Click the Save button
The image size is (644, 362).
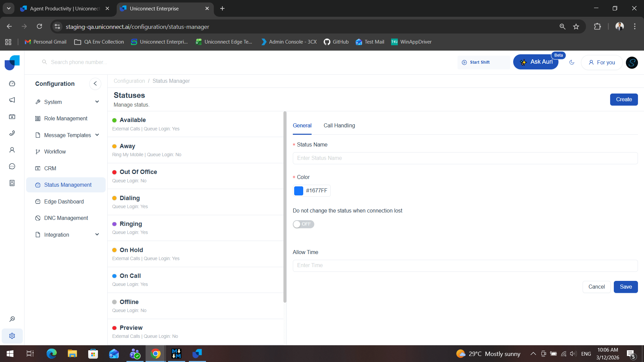tap(626, 287)
